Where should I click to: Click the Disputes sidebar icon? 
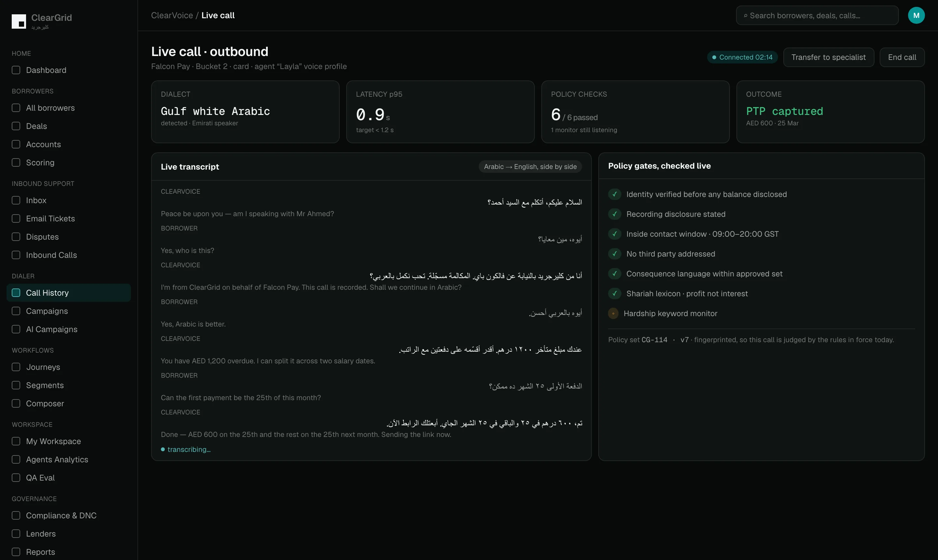click(x=16, y=237)
